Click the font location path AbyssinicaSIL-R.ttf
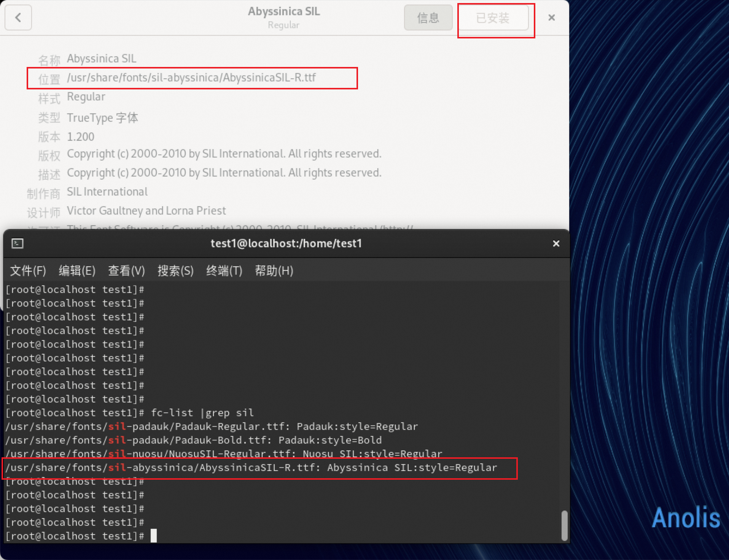 click(x=191, y=78)
